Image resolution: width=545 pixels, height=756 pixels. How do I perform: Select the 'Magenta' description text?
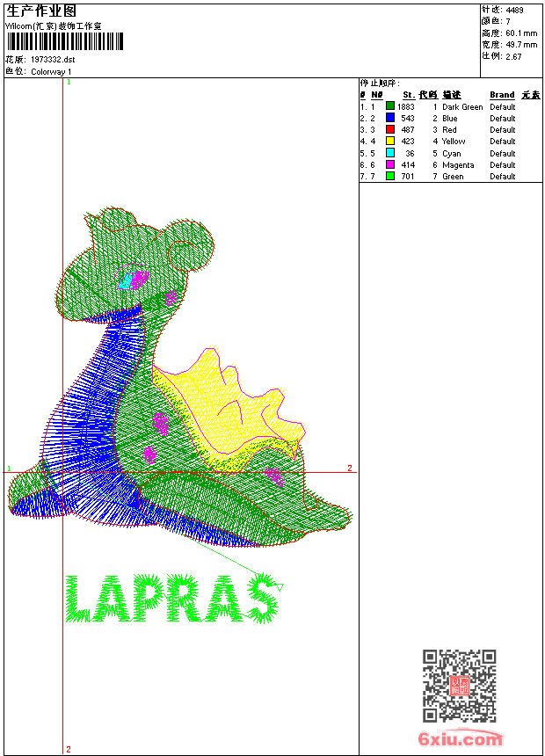(458, 165)
